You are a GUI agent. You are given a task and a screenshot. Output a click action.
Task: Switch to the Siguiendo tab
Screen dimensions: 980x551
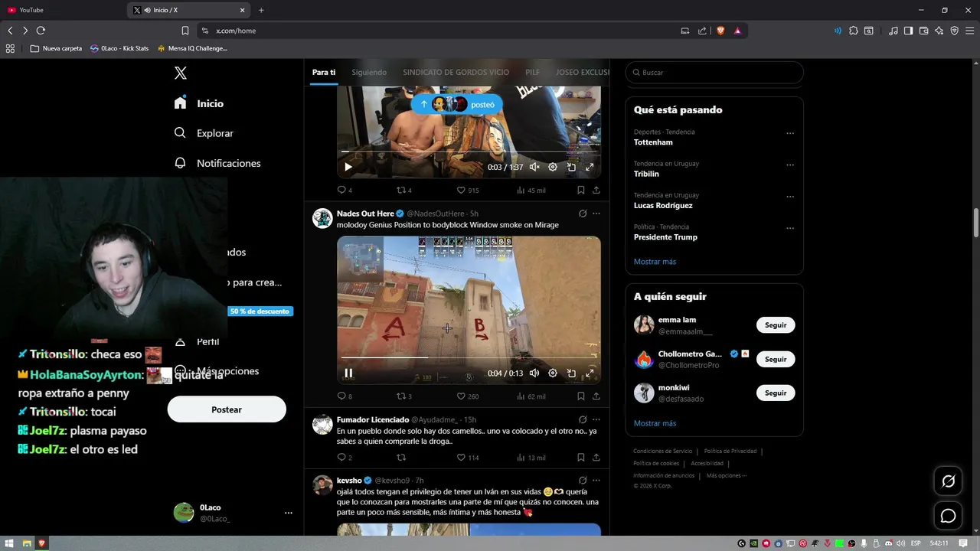coord(369,72)
